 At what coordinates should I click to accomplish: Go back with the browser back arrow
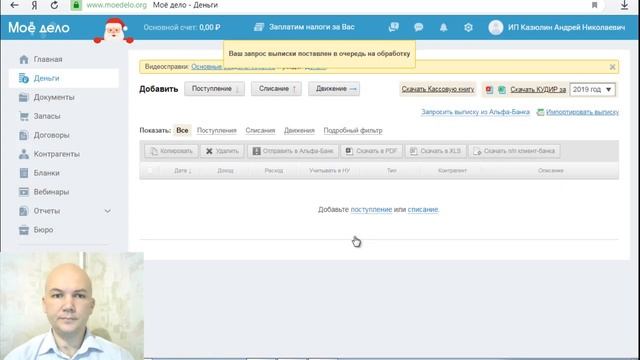(x=14, y=5)
